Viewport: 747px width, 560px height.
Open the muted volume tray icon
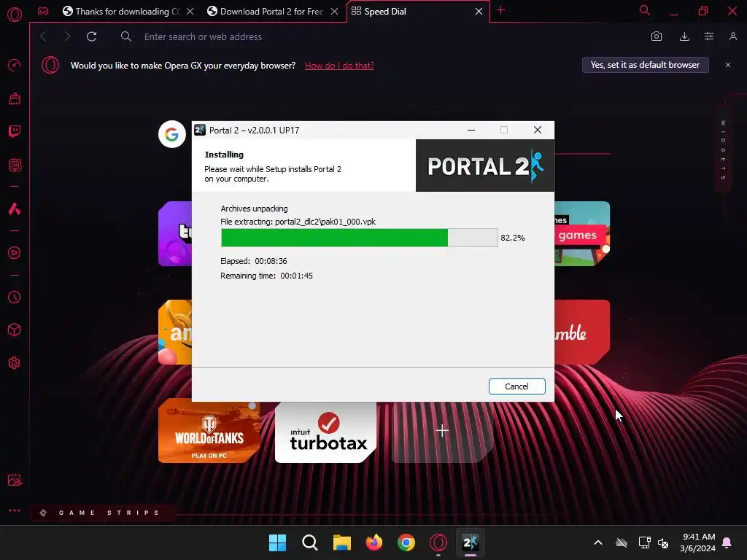[663, 542]
